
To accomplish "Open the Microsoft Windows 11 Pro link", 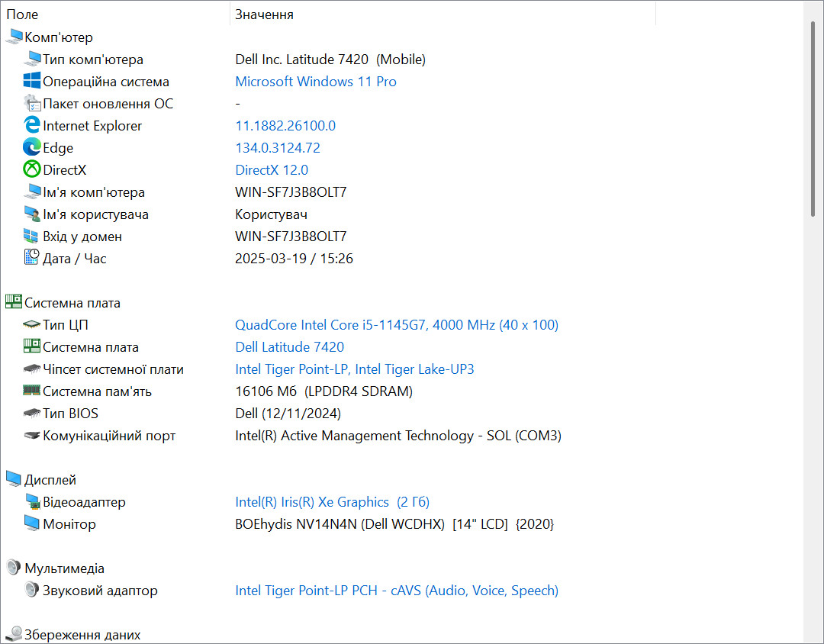I will click(316, 82).
